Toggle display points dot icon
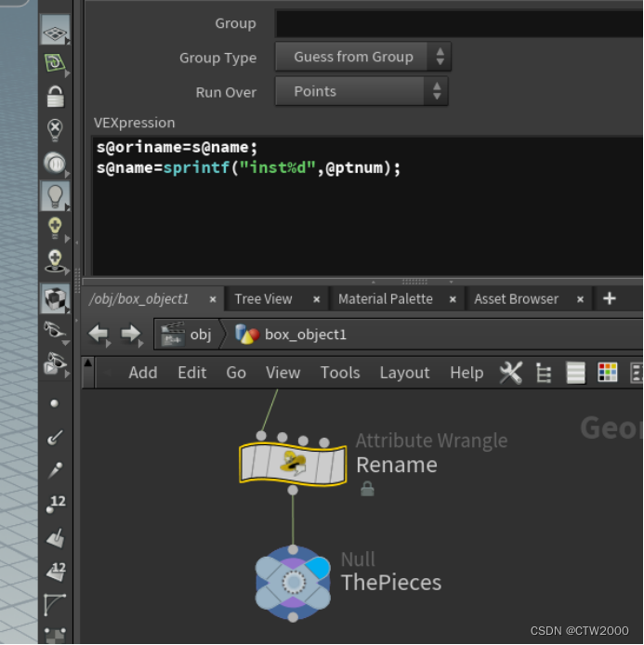The width and height of the screenshot is (644, 645). point(54,403)
